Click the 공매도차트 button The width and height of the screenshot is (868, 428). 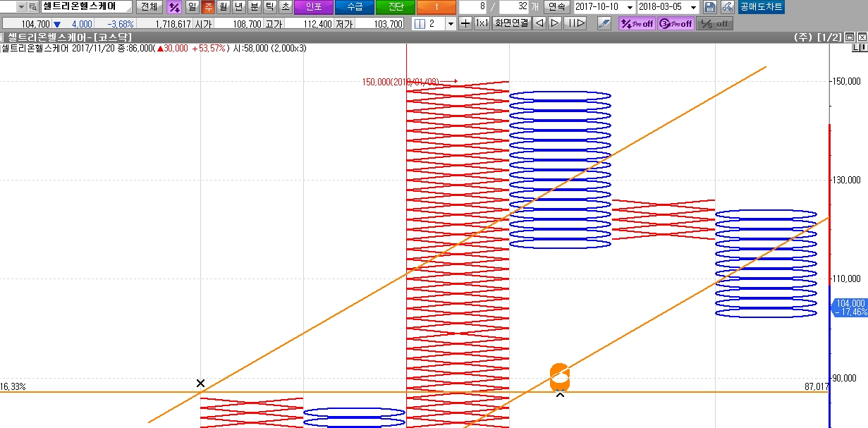[762, 7]
